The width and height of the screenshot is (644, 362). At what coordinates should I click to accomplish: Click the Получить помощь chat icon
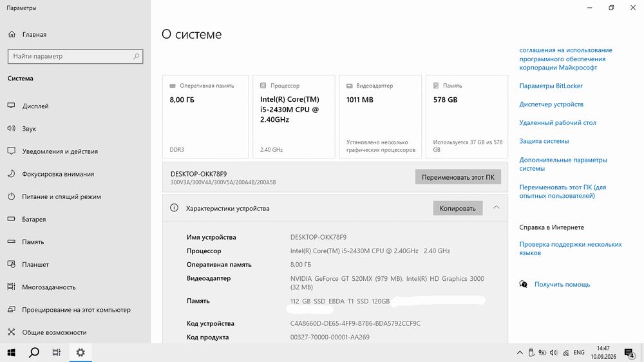coord(523,284)
